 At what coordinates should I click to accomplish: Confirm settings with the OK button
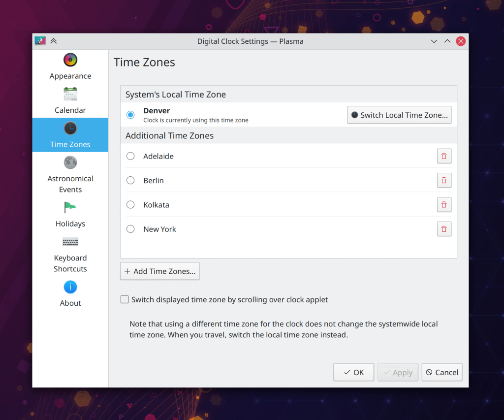point(353,372)
